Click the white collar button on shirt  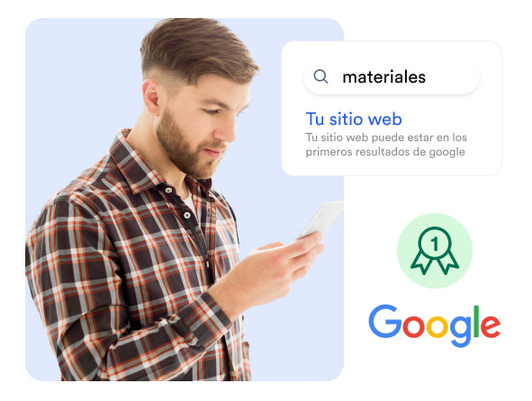click(168, 191)
